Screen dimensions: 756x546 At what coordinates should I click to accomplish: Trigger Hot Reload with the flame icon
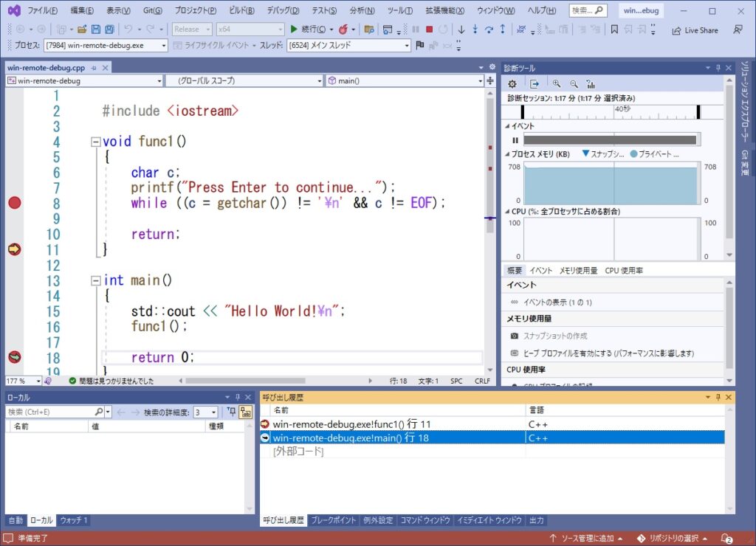[x=343, y=31]
